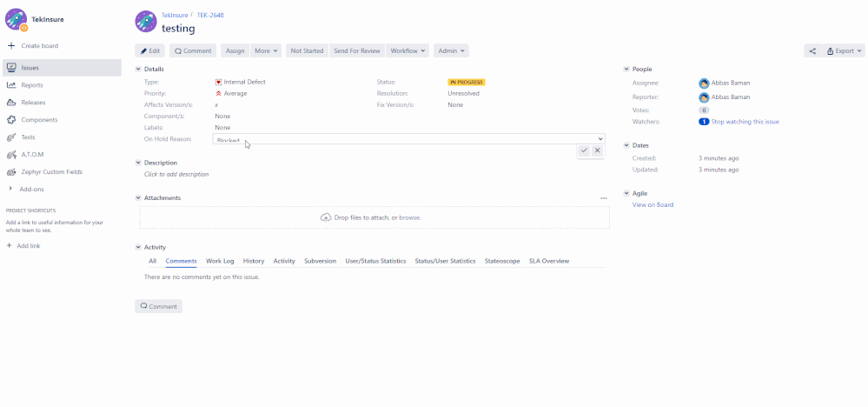The image size is (868, 407).
Task: Confirm On Hold Reason with checkmark
Action: pos(584,150)
